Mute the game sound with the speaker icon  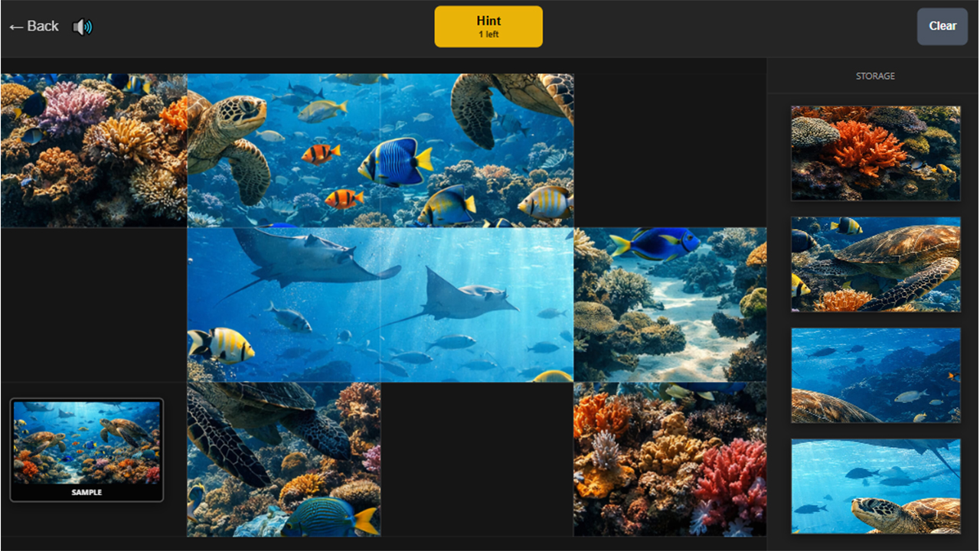83,25
